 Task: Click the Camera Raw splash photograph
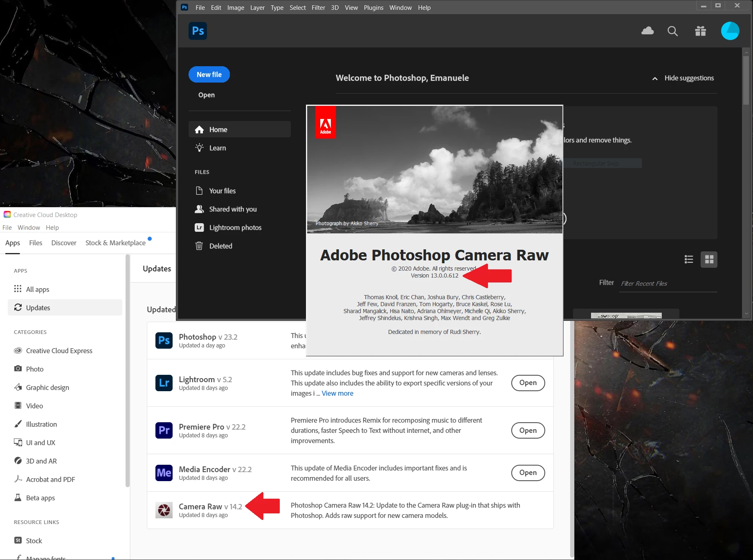click(x=434, y=170)
